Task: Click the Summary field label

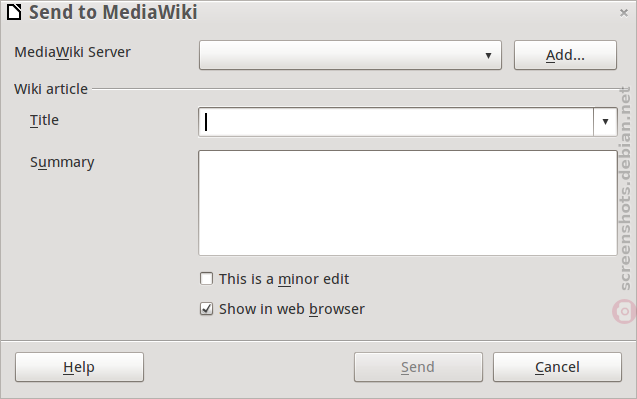Action: (62, 163)
